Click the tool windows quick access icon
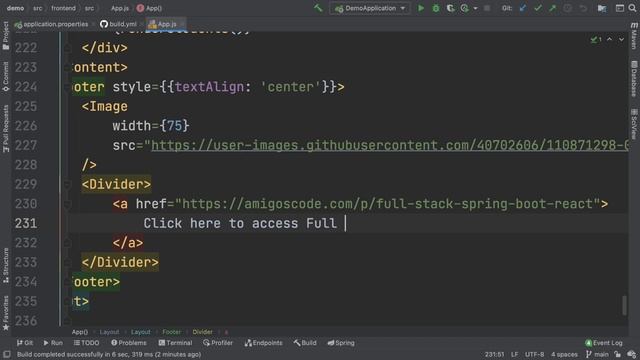The width and height of the screenshot is (640, 360). (x=7, y=354)
